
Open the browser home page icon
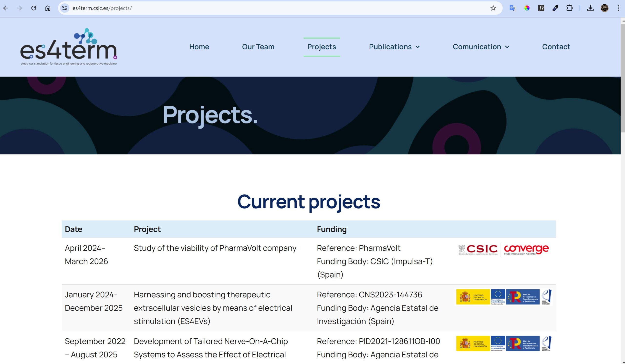pos(48,8)
